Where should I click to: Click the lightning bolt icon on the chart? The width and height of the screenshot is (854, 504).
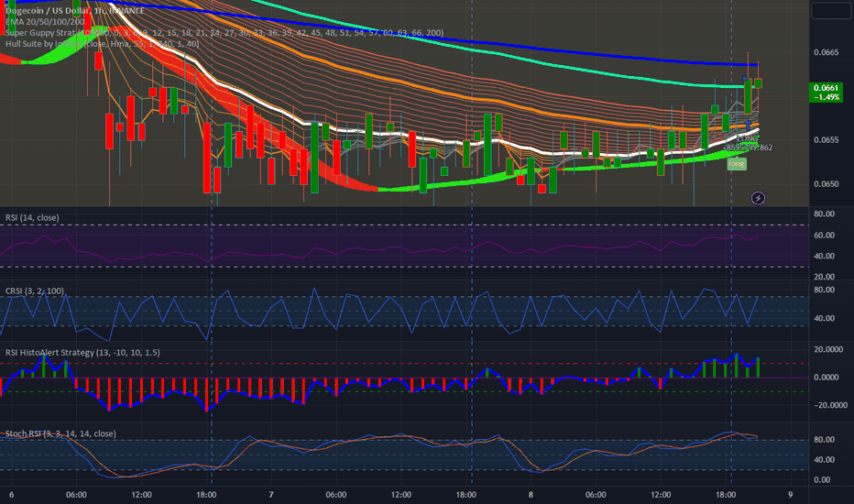pyautogui.click(x=758, y=198)
